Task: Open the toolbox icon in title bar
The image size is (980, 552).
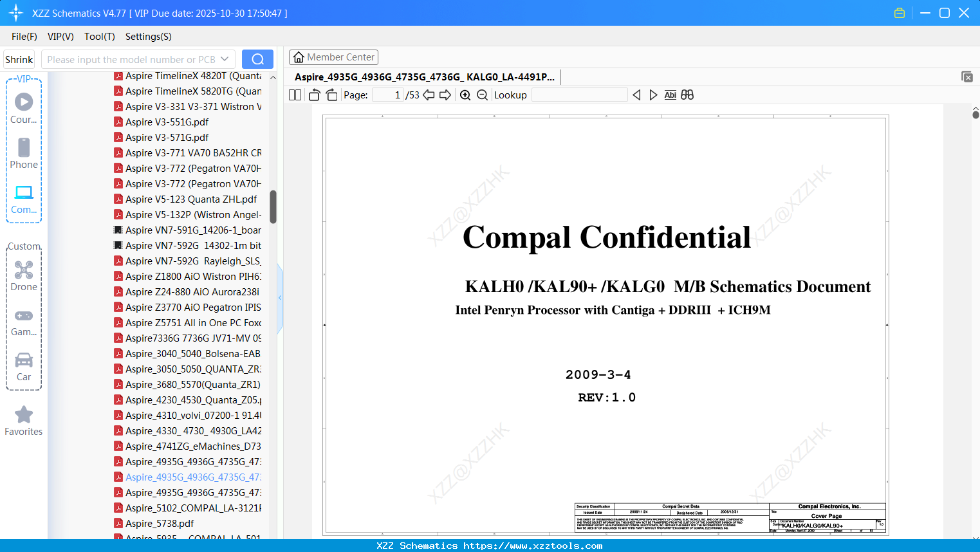Action: [900, 13]
